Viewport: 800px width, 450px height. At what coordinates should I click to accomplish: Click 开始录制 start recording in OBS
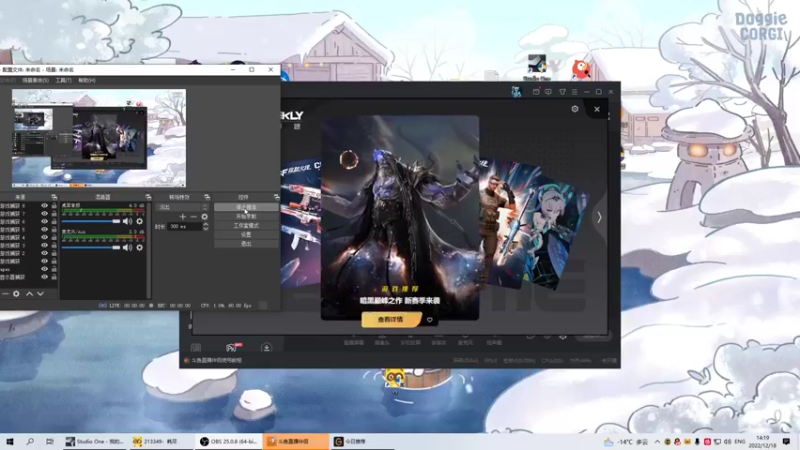pos(246,216)
